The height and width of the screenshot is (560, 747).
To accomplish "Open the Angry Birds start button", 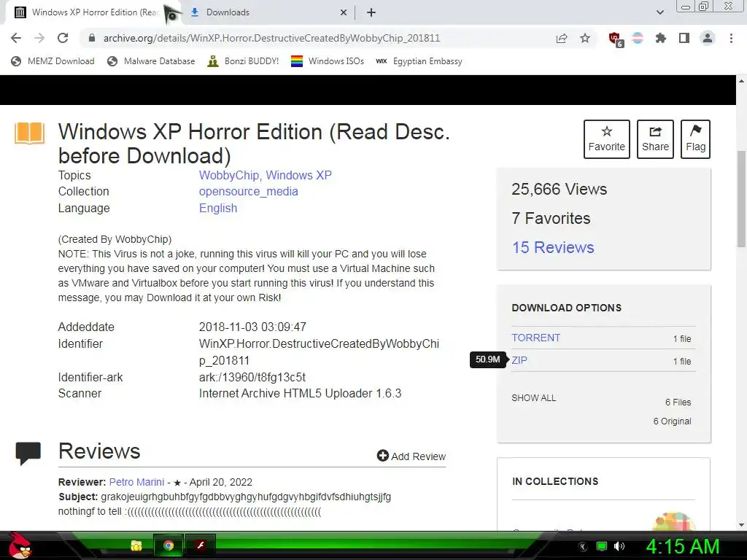I will 19,545.
